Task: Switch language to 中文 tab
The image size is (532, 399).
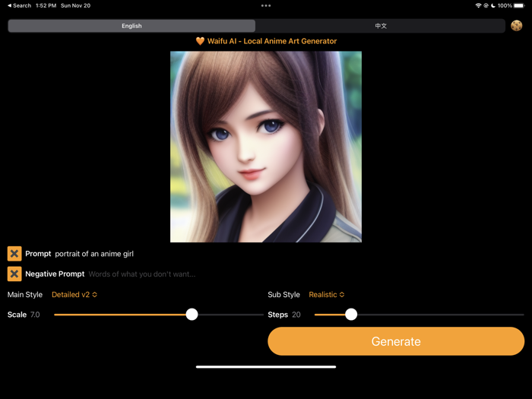Action: click(x=381, y=26)
